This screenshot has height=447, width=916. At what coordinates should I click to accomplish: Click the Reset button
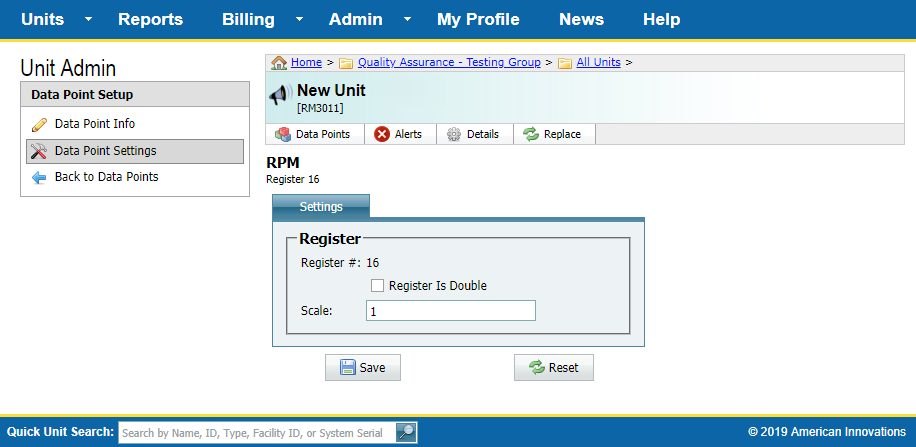pyautogui.click(x=554, y=368)
